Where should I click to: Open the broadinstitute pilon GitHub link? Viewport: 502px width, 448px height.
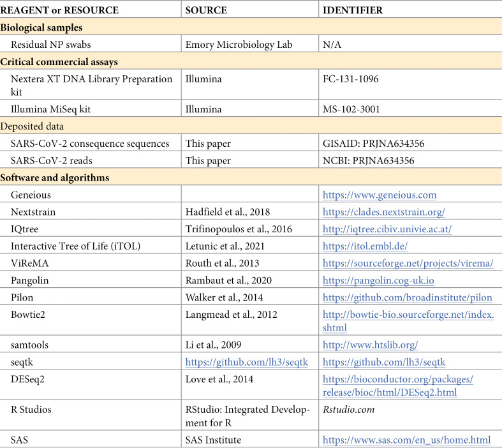407,297
